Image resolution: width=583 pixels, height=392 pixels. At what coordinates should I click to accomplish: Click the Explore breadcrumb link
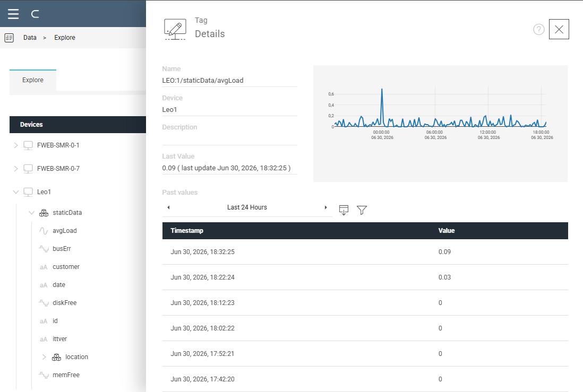(x=65, y=38)
